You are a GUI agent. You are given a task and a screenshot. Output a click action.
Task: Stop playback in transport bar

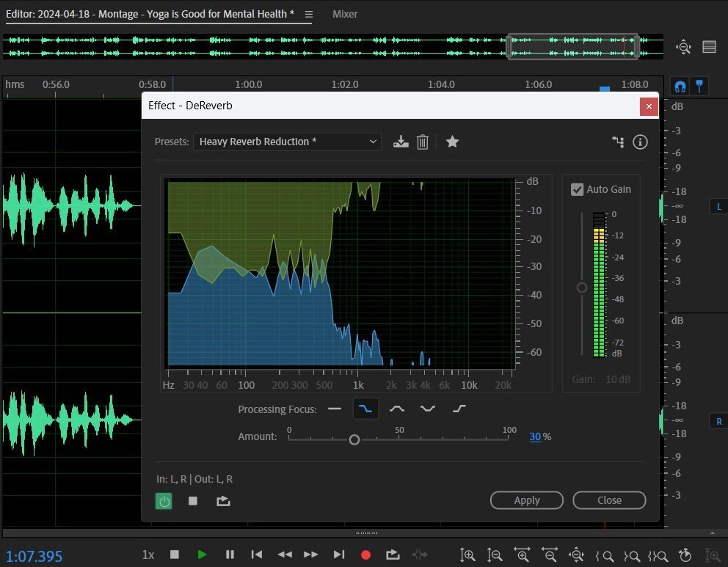(175, 554)
